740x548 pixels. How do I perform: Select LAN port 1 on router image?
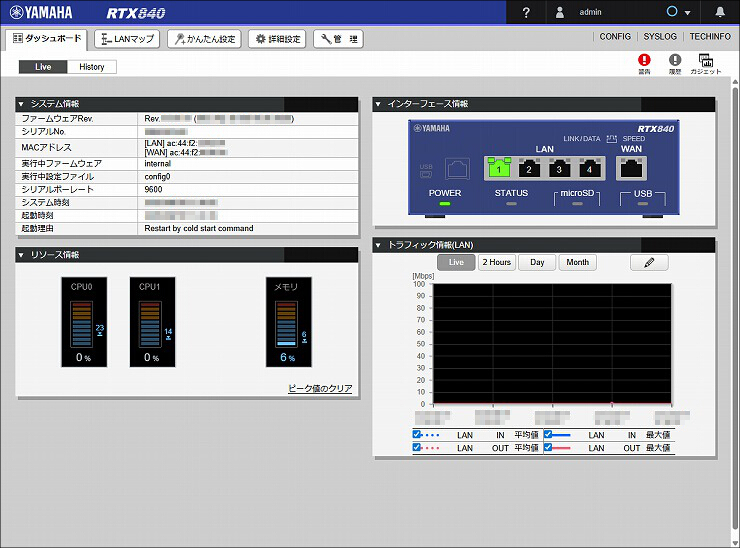pyautogui.click(x=497, y=169)
